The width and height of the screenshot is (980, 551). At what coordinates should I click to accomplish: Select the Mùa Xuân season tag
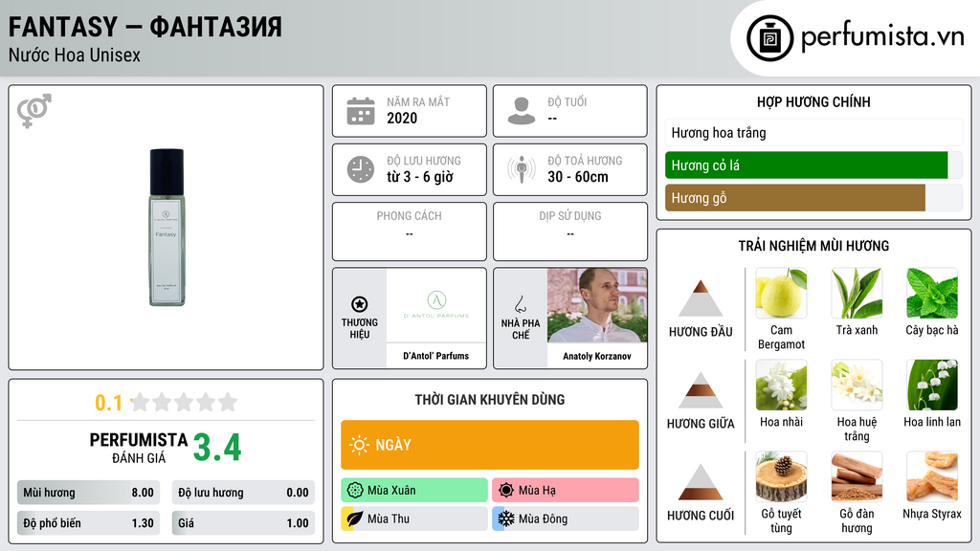(414, 491)
